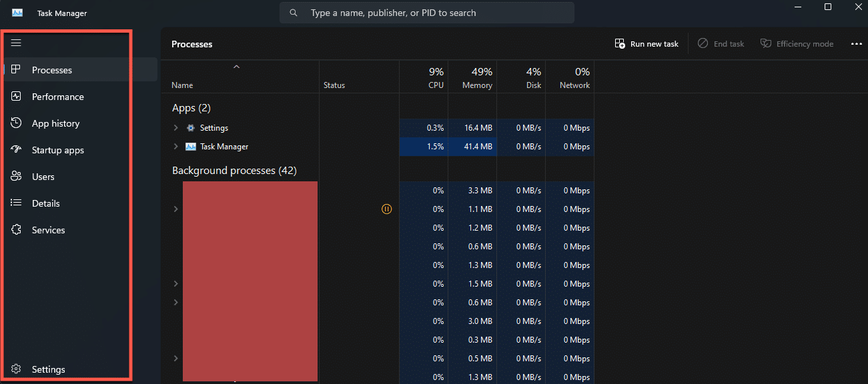Open the Details list icon
This screenshot has height=384, width=868.
pyautogui.click(x=17, y=203)
